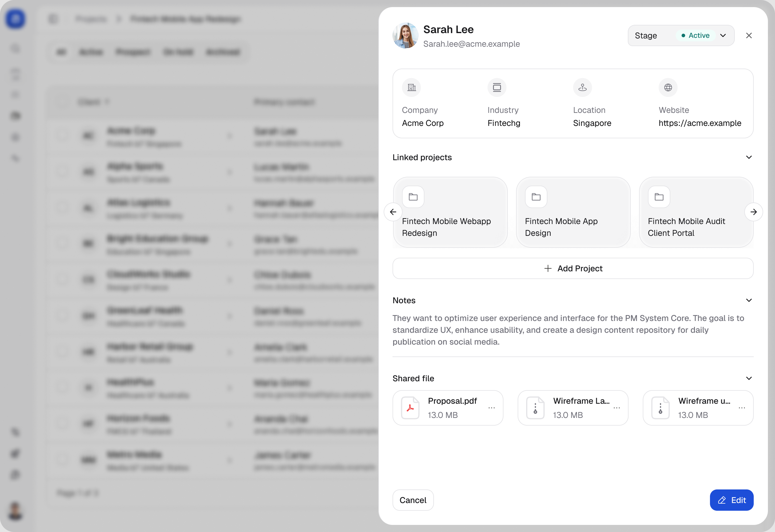Screen dimensions: 775x532
Task: Click zip file icon for Wireframe La...
Action: (535, 408)
